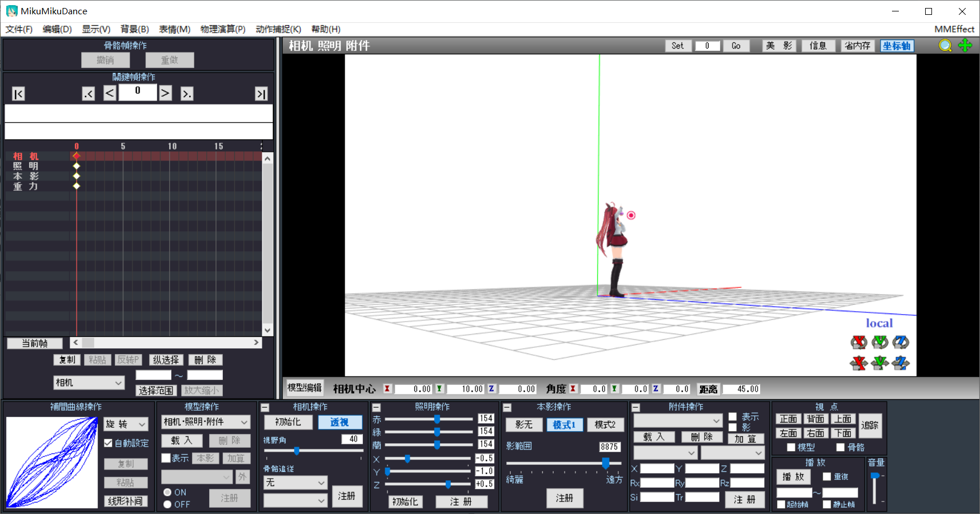The width and height of the screenshot is (980, 514).
Task: Click camera center X label icon
Action: 387,389
